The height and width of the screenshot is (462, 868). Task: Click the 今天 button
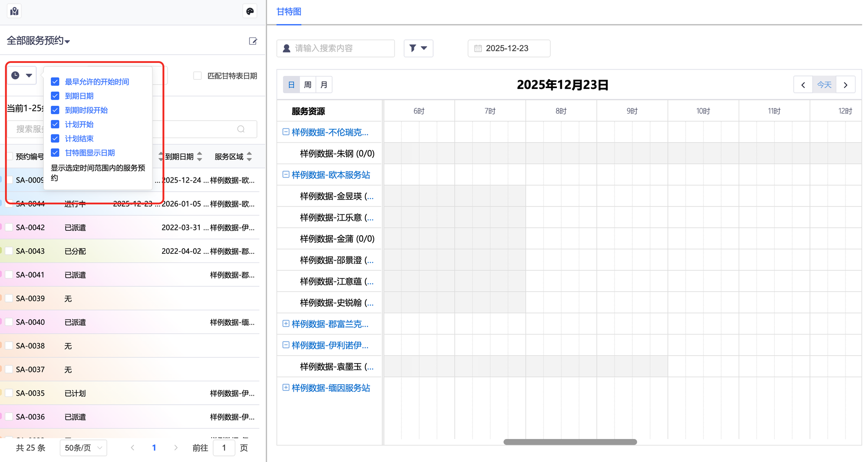coord(824,85)
